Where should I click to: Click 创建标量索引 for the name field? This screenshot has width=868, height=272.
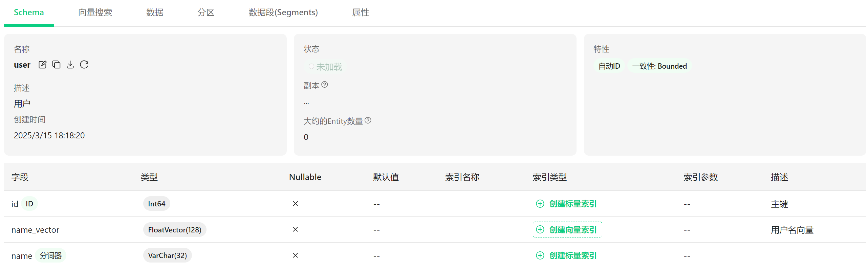click(573, 255)
